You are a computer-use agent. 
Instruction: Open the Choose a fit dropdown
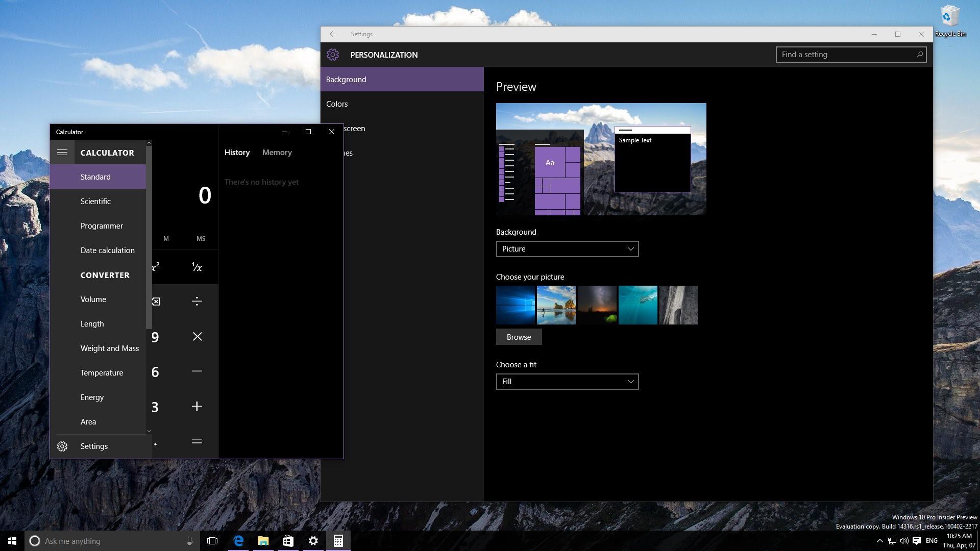567,382
